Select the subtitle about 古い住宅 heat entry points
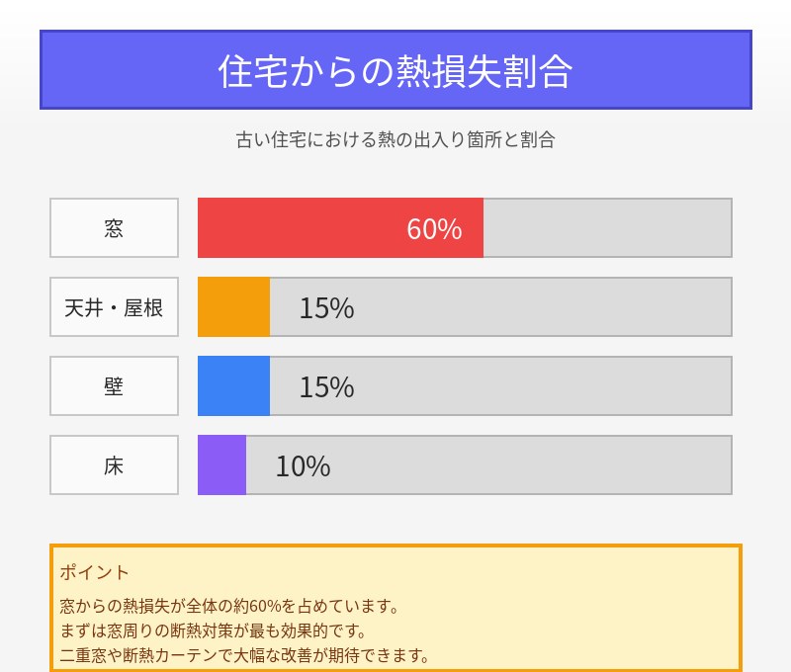This screenshot has width=791, height=672. 395,139
